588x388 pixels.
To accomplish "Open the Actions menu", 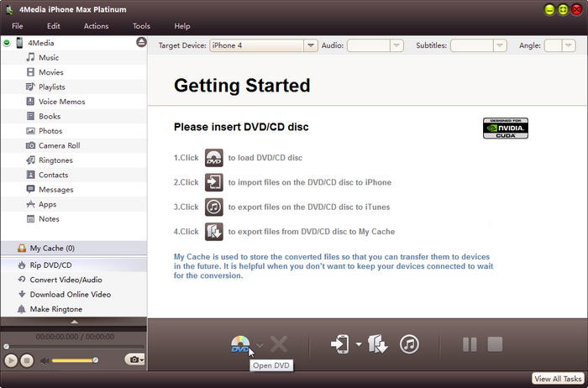I will [96, 26].
